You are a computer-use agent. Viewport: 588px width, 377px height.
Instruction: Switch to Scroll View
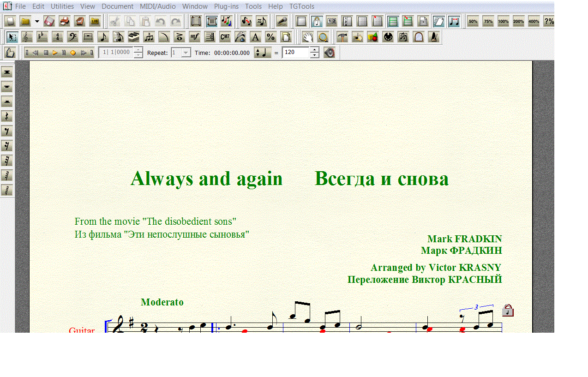point(196,21)
